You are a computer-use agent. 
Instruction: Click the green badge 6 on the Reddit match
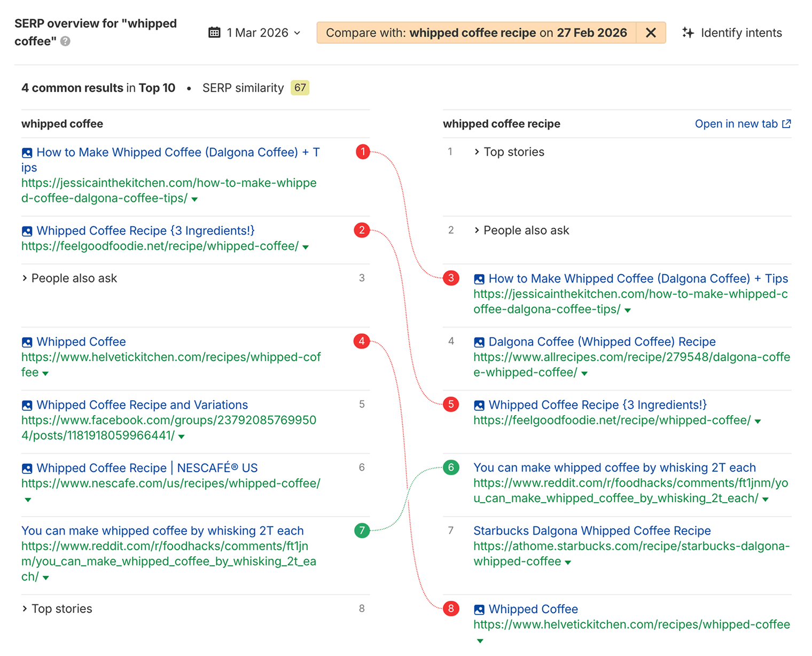point(451,467)
